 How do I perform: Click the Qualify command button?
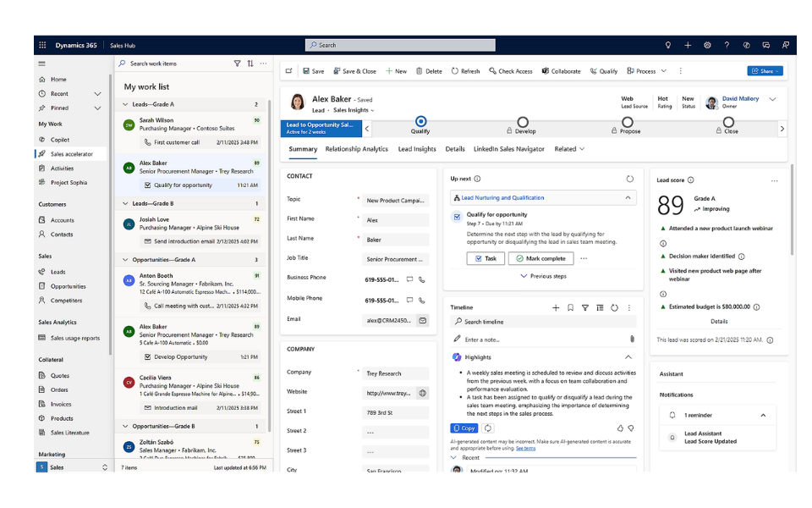pyautogui.click(x=604, y=71)
